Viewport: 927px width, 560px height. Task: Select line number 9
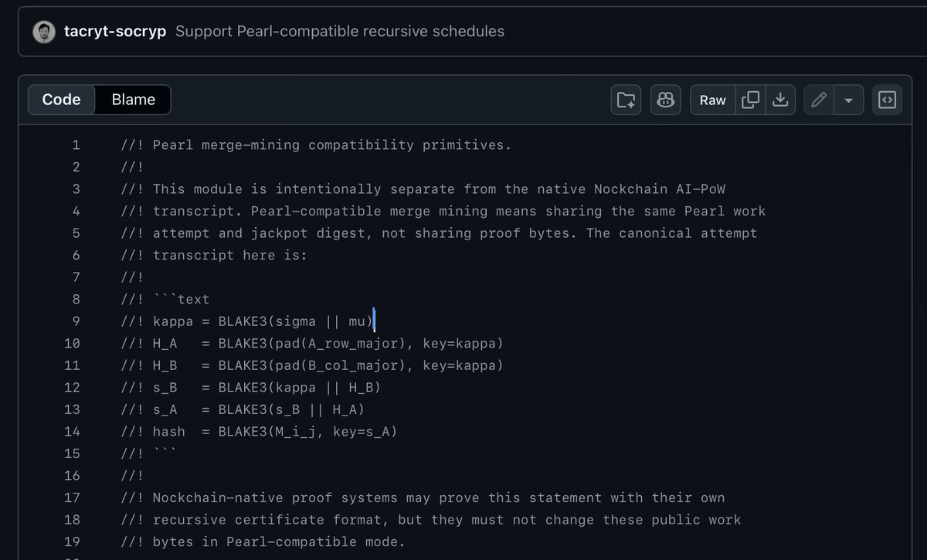coord(76,321)
